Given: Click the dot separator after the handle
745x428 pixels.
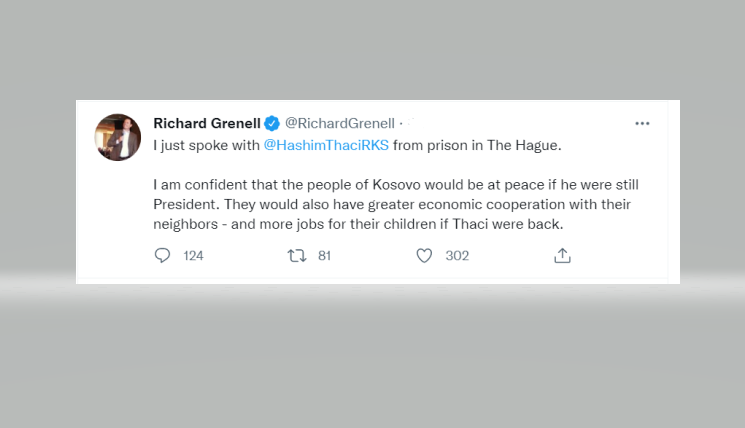Looking at the screenshot, I should click(401, 123).
